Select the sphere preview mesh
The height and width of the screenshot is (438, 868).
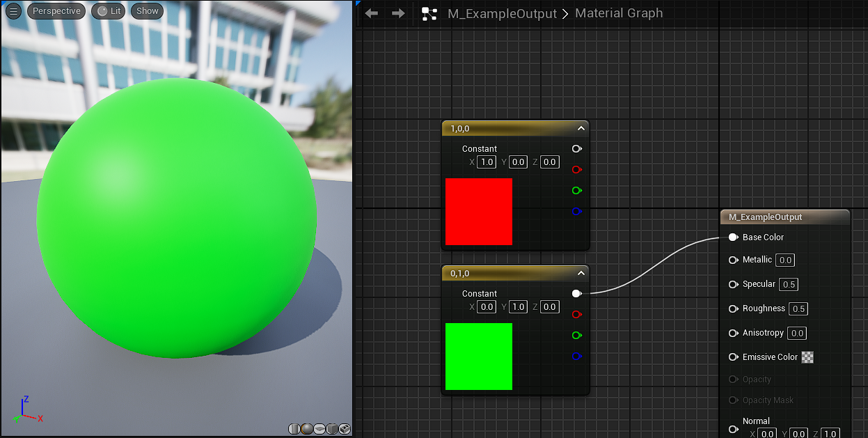pyautogui.click(x=307, y=429)
